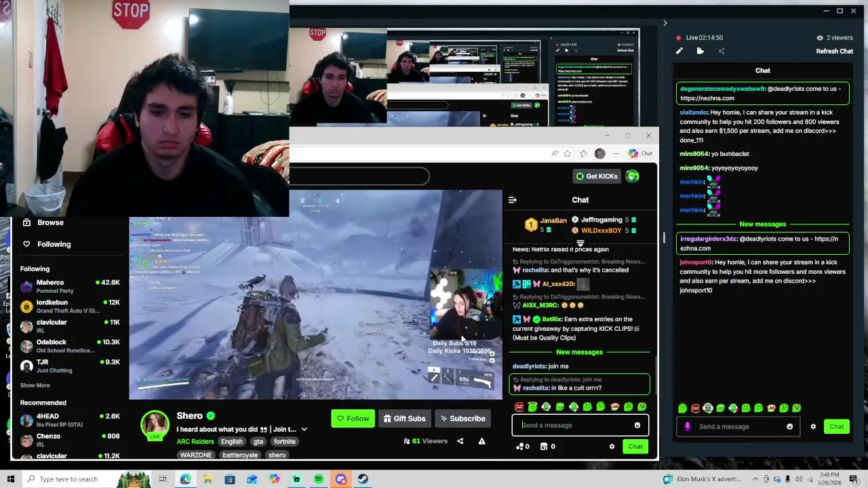Open 4HEAD channel in Recommended list

coord(70,420)
